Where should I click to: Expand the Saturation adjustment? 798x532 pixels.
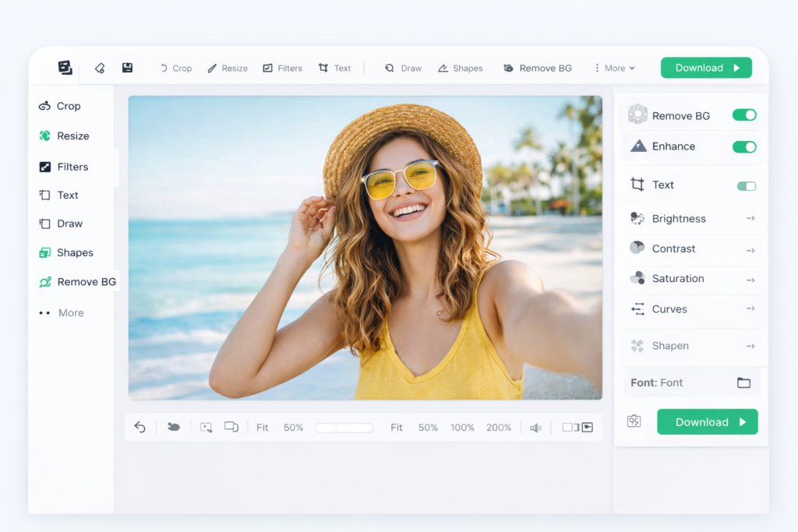(x=750, y=279)
